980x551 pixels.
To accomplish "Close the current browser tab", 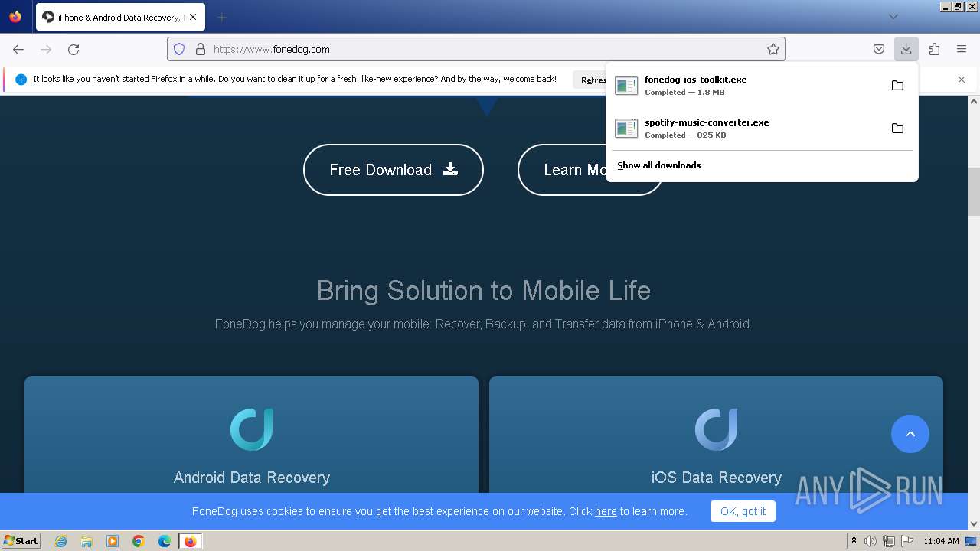I will [192, 17].
